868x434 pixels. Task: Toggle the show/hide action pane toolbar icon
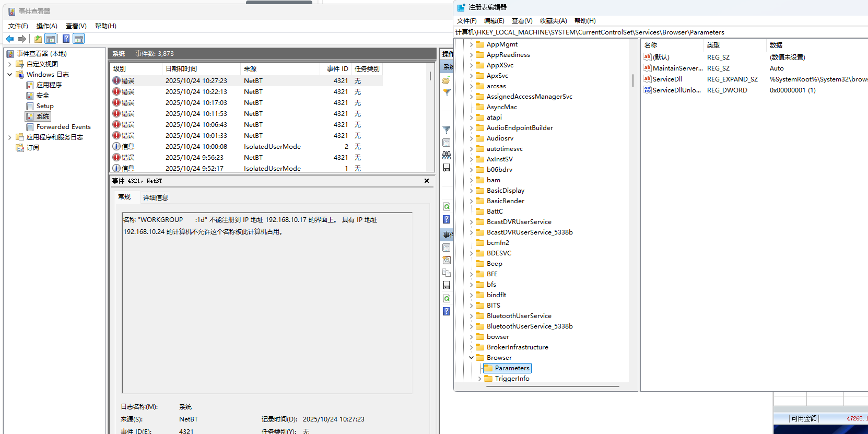click(x=79, y=39)
